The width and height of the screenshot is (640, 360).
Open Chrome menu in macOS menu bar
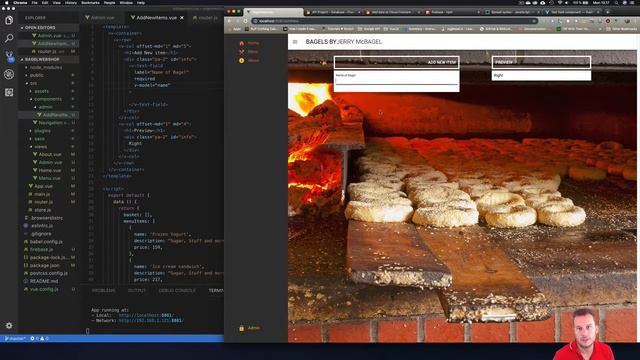coord(20,3)
